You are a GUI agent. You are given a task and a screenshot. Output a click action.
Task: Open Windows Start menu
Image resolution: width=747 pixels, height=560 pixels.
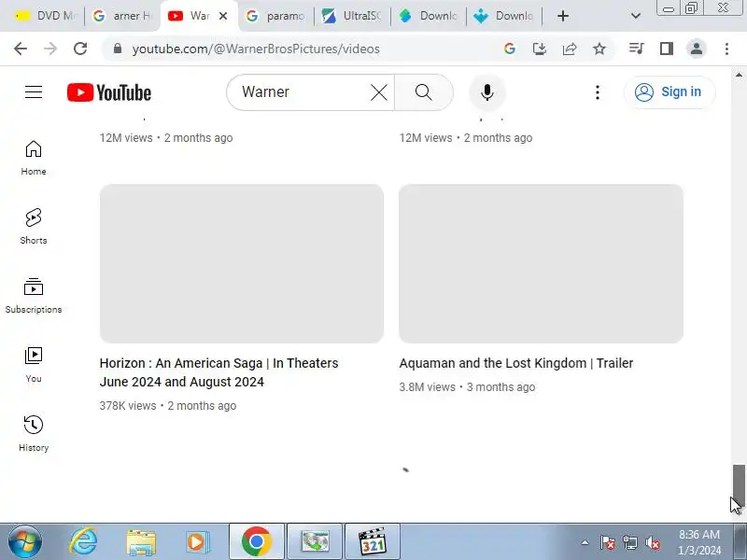click(x=25, y=542)
